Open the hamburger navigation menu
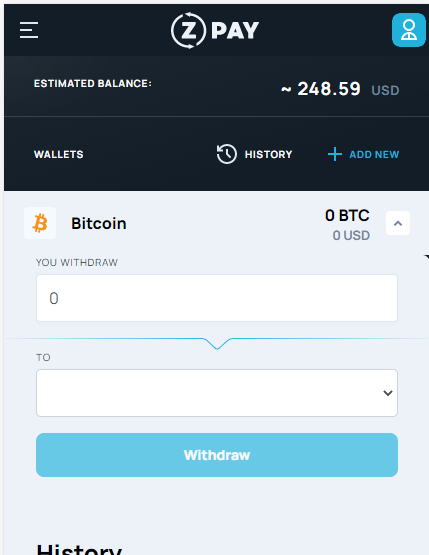429x555 pixels. click(x=29, y=30)
